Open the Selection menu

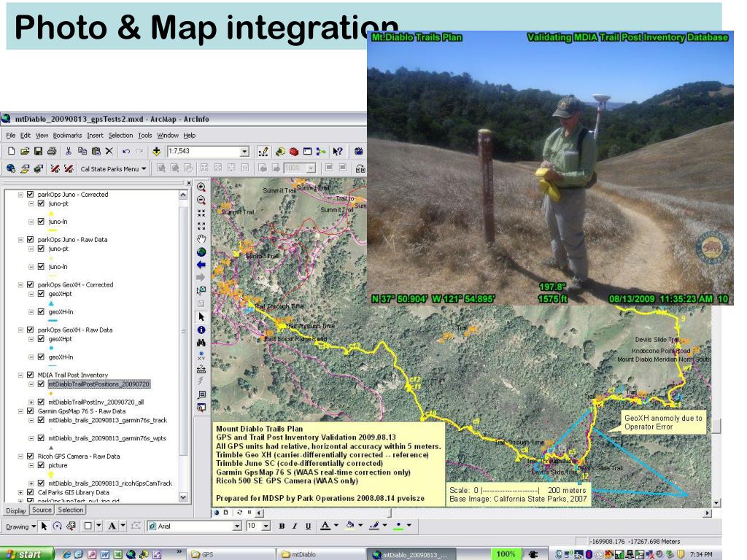(120, 135)
